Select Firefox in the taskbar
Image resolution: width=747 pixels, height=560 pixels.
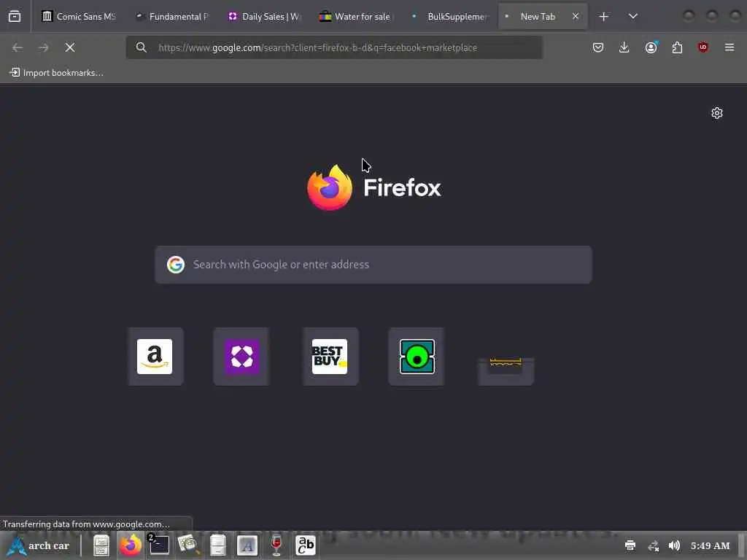[130, 545]
